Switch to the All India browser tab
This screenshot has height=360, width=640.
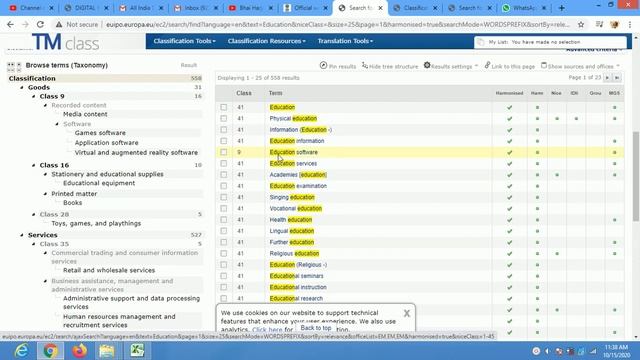coord(140,8)
